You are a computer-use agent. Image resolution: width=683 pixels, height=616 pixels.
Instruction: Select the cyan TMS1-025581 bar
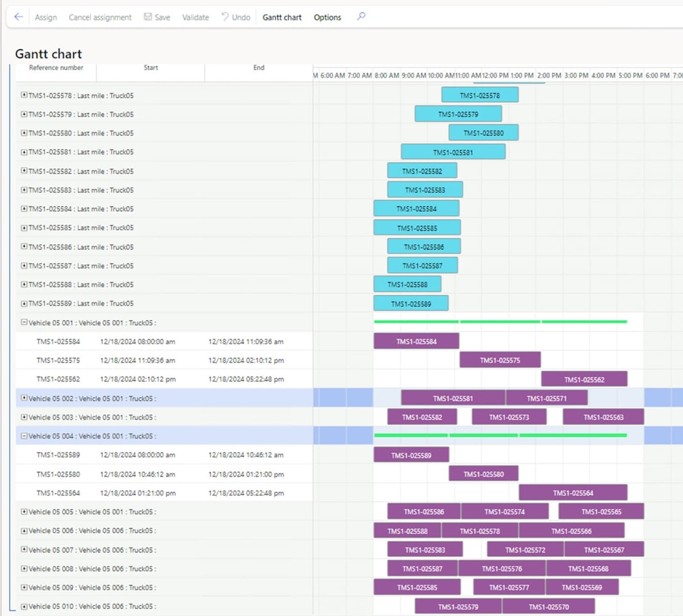tap(453, 152)
